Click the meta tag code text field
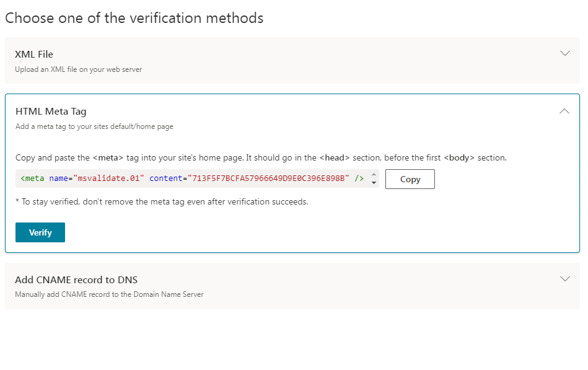 [x=197, y=178]
